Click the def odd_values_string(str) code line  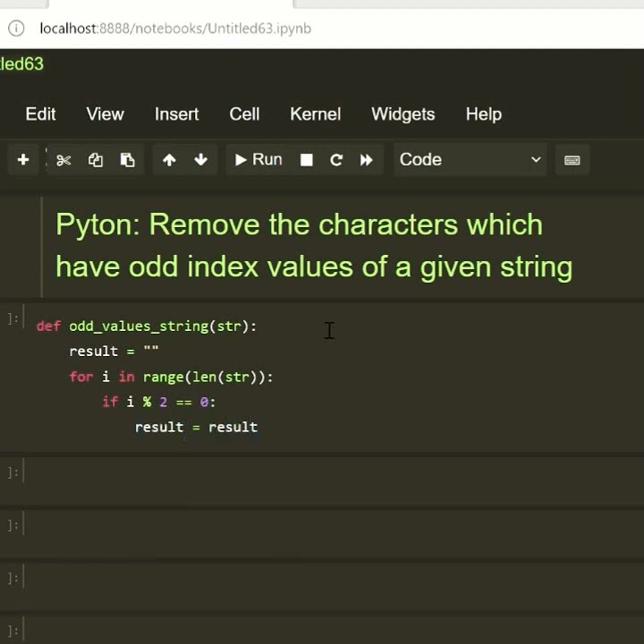(146, 326)
